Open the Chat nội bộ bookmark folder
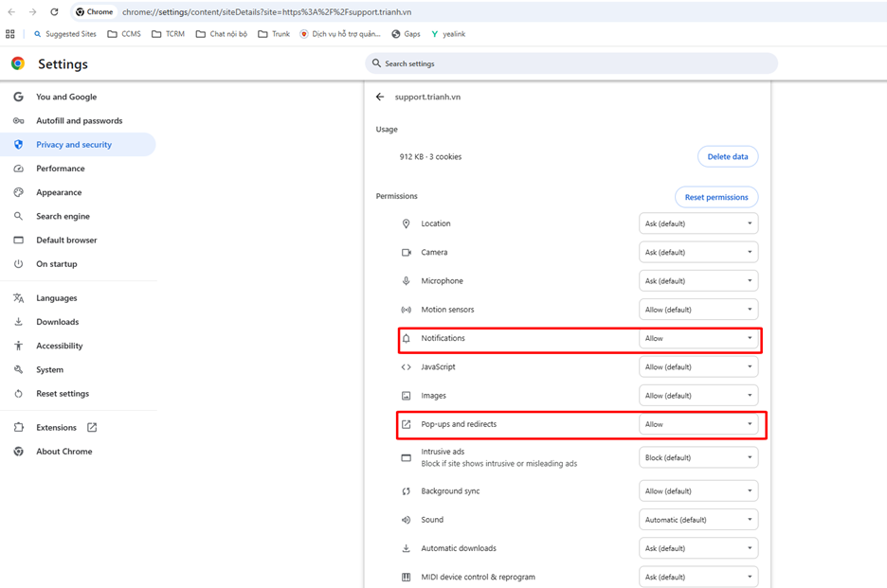 (221, 34)
